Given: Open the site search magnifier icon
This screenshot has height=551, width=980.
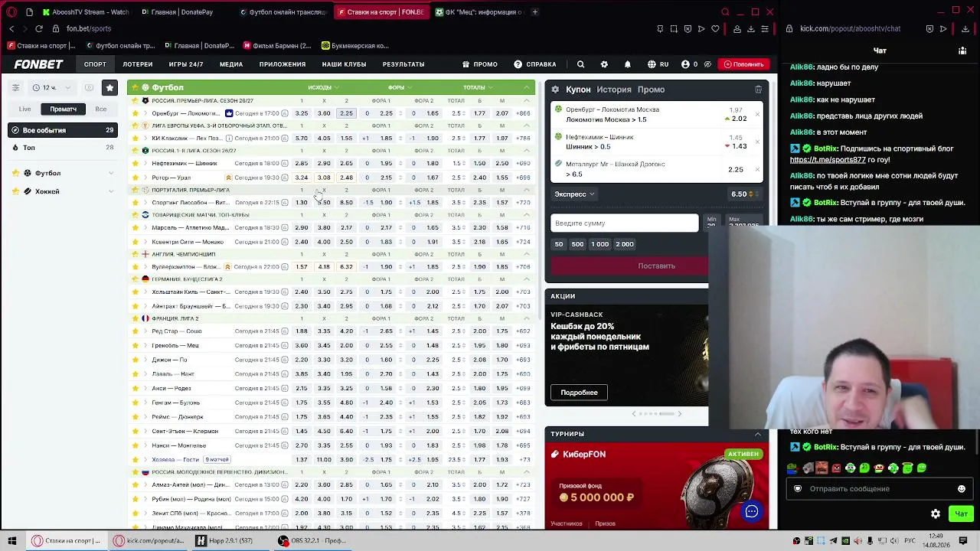Looking at the screenshot, I should pos(580,64).
